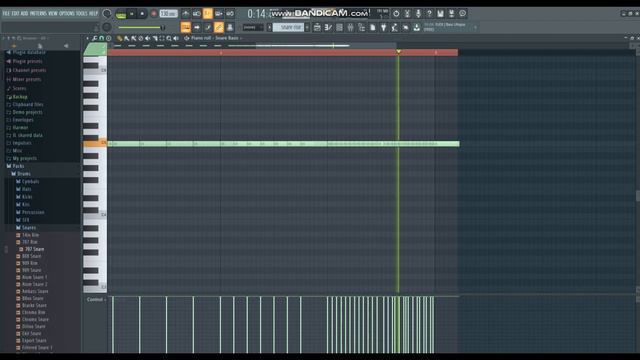Click the audio editor scissors icon
This screenshot has width=640, height=360.
[x=407, y=13]
